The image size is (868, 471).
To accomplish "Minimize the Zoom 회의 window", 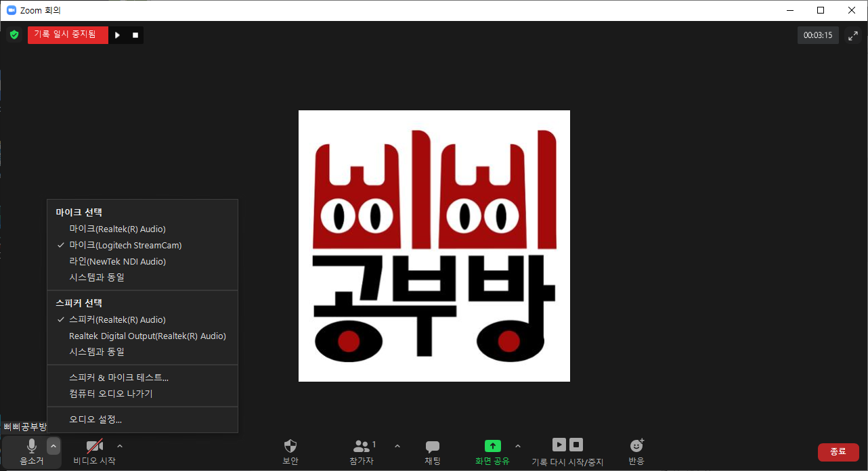I will tap(789, 10).
